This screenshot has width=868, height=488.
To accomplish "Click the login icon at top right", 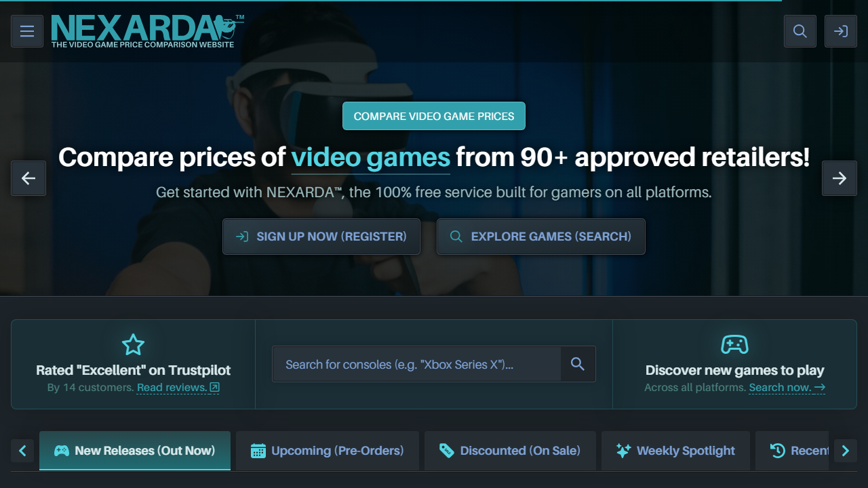I will pos(840,30).
